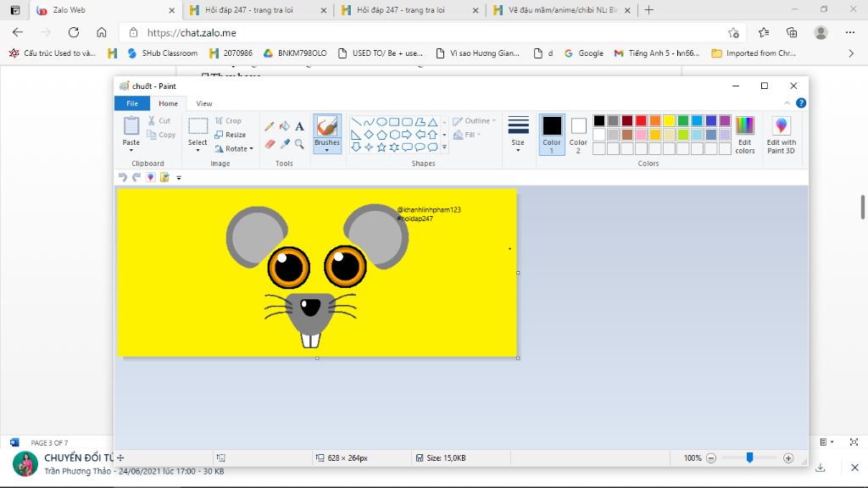Zoom in with the plus button in Paint
The image size is (868, 488).
point(788,458)
